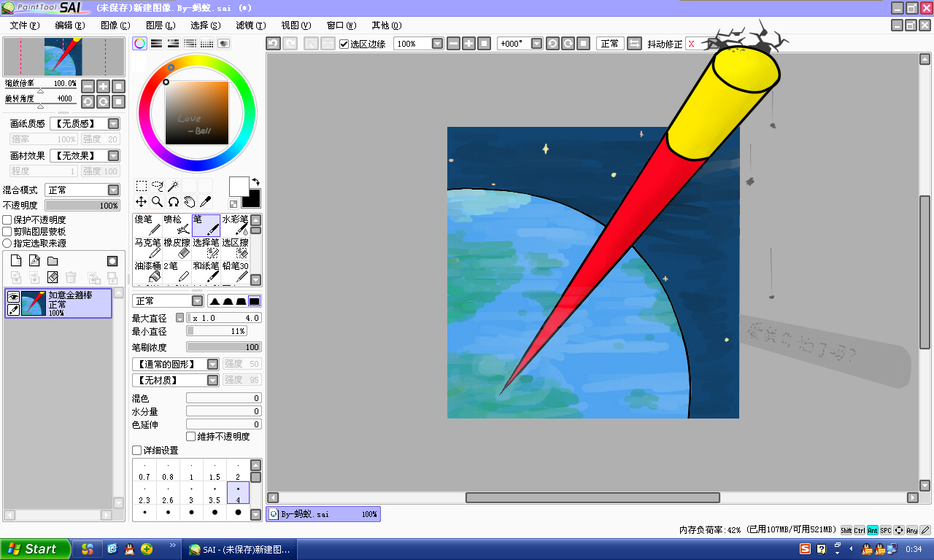The height and width of the screenshot is (560, 934).
Task: Toggle the 保护不透明度 checkbox
Action: [x=7, y=219]
